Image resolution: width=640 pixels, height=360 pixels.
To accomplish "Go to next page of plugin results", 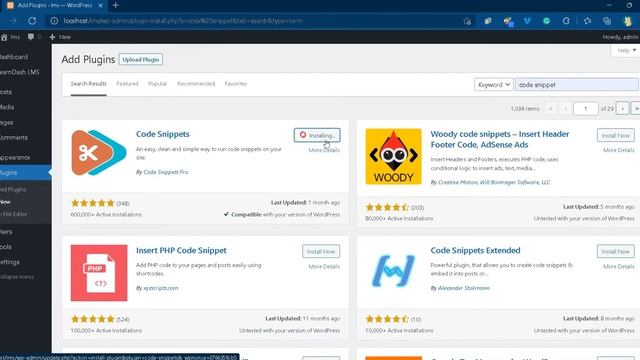I will point(622,109).
